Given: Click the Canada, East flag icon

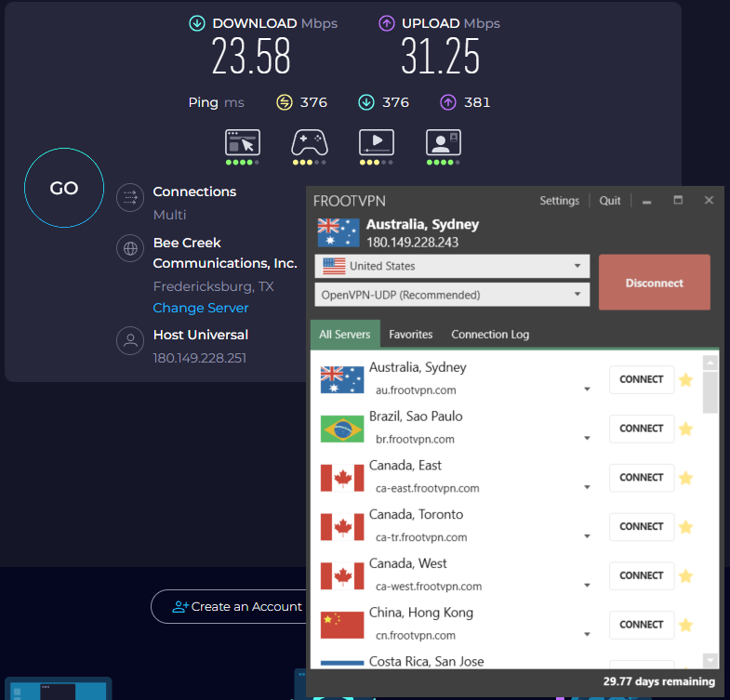Looking at the screenshot, I should 342,478.
